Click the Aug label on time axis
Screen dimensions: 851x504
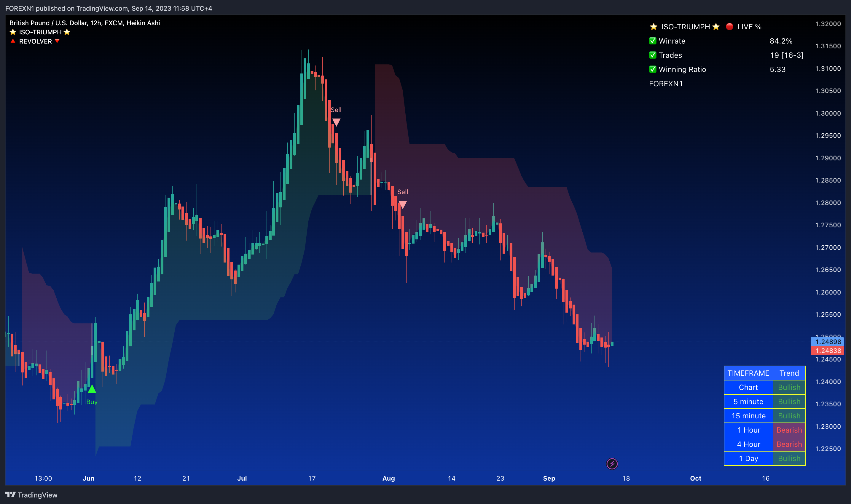pyautogui.click(x=388, y=478)
